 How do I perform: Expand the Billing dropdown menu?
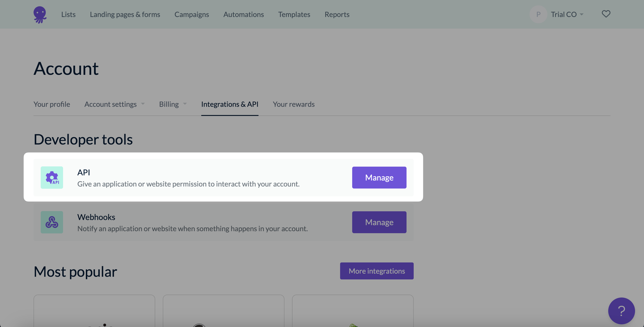(x=173, y=104)
